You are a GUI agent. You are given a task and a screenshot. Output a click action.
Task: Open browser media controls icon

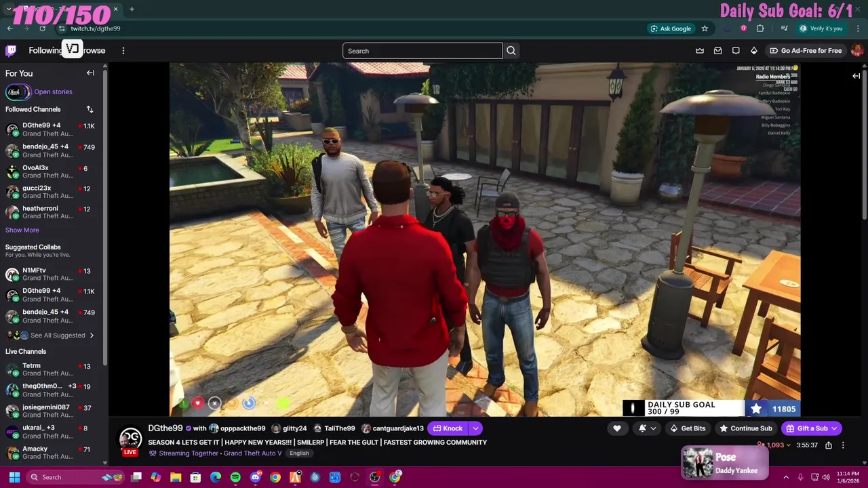click(784, 28)
